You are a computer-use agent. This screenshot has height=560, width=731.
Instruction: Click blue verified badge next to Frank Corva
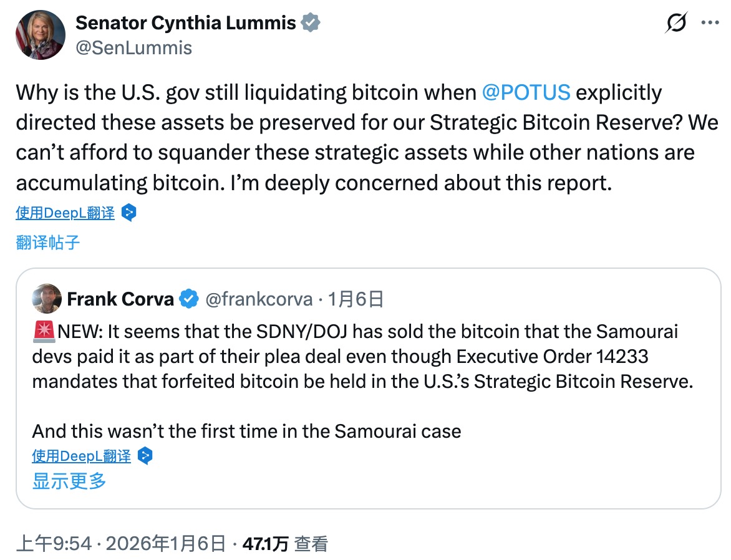pyautogui.click(x=189, y=299)
